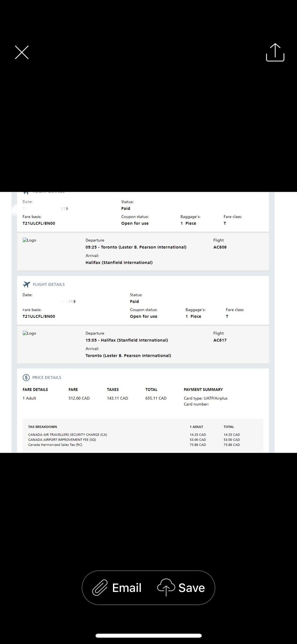Select flight number AC606

pyautogui.click(x=220, y=247)
